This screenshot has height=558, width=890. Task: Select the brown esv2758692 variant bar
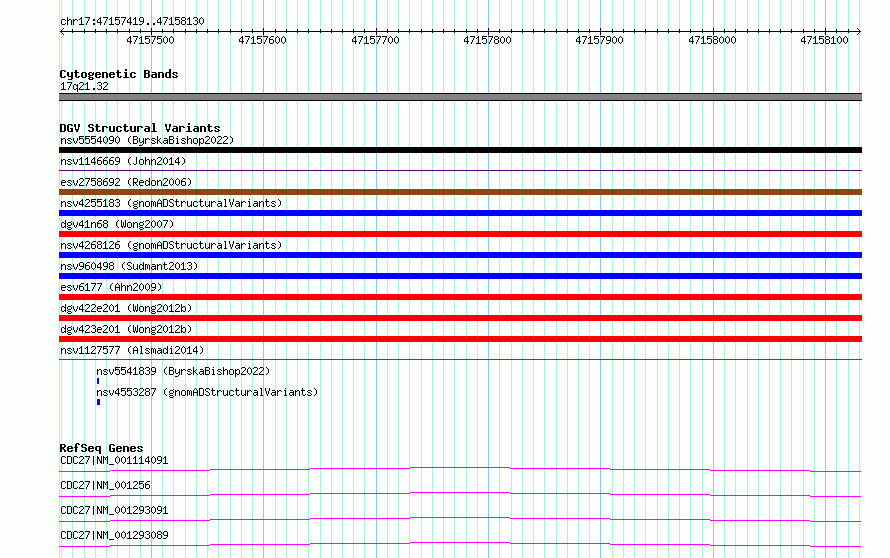(460, 192)
